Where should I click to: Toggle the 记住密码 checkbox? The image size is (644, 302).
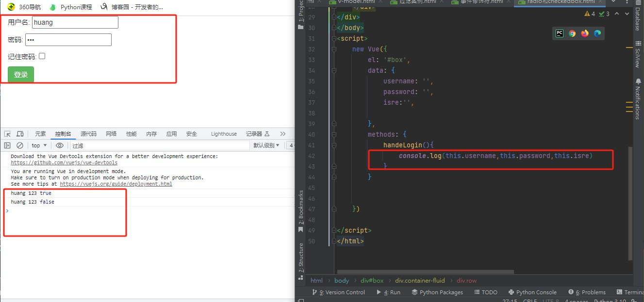42,56
